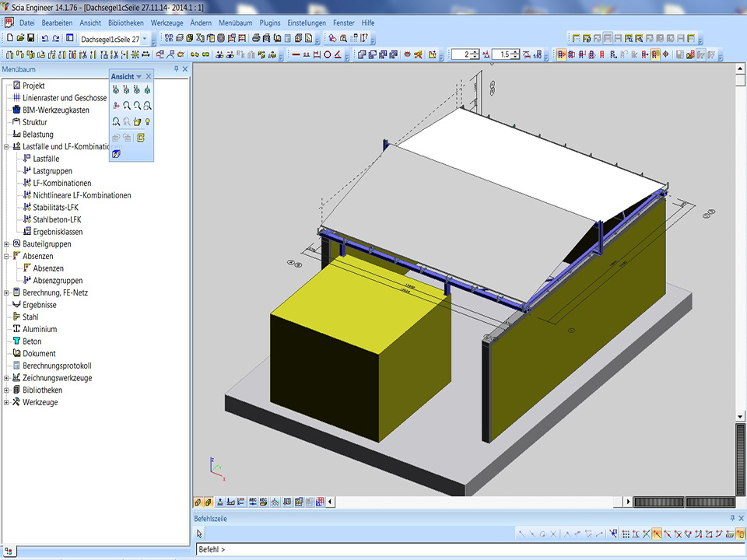The image size is (747, 560).
Task: Open the Bibliotheken menu
Action: (125, 23)
